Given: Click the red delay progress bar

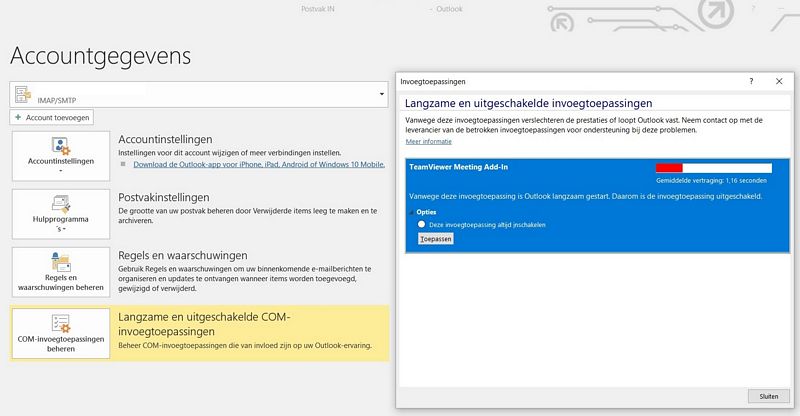Looking at the screenshot, I should coord(714,168).
